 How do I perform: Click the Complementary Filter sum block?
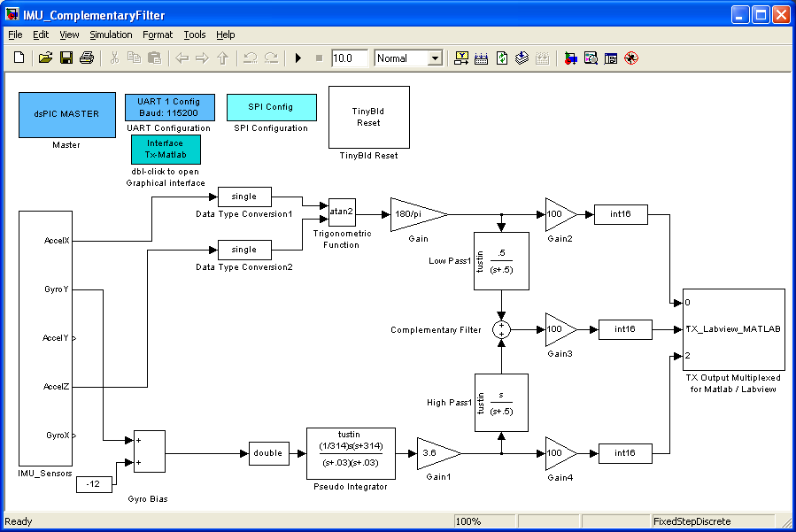(x=501, y=329)
